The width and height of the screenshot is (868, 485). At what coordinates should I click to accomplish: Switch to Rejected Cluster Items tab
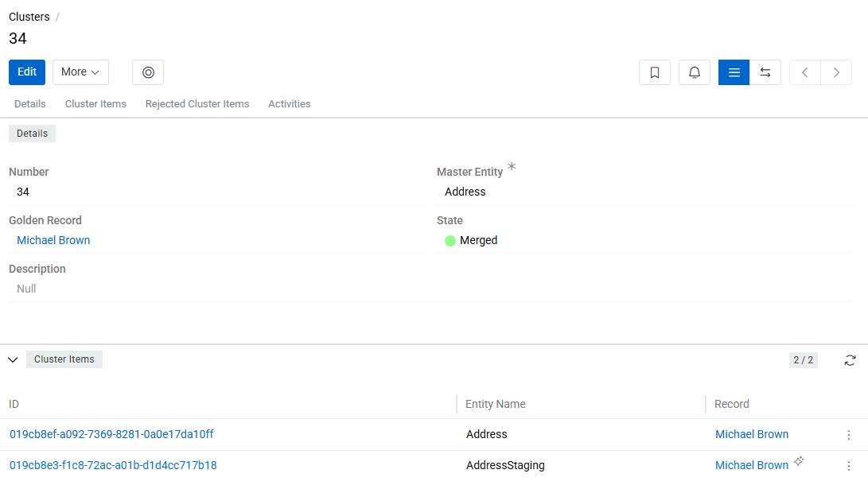pyautogui.click(x=197, y=104)
